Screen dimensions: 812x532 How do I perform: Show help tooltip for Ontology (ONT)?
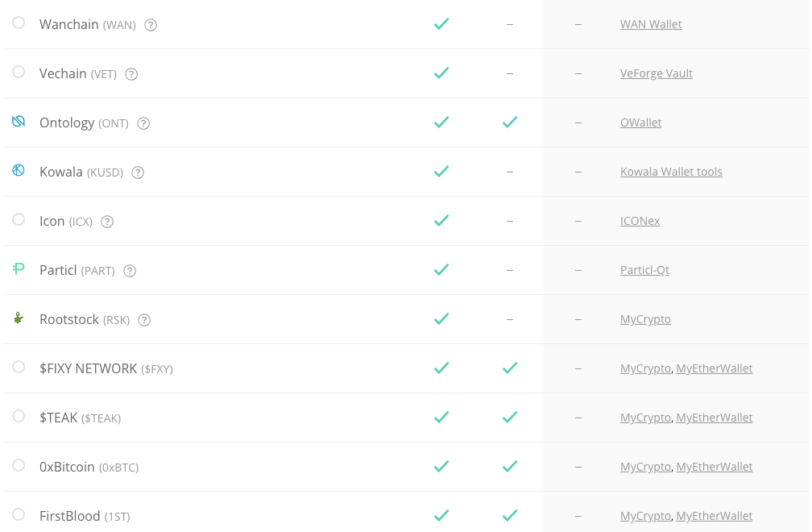coord(143,123)
